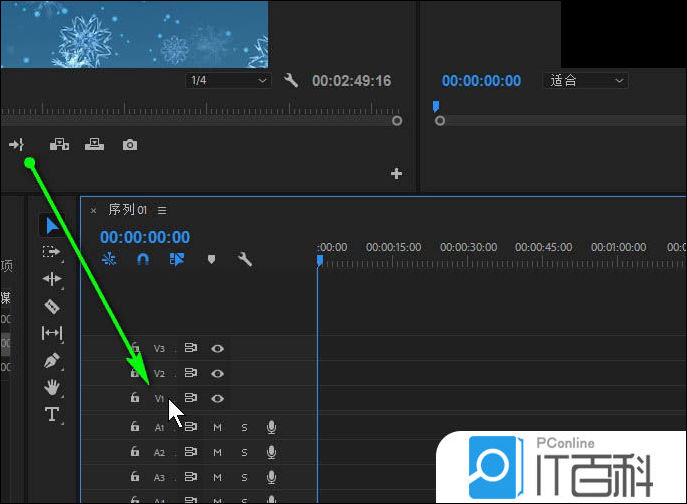
Task: Lock the A2 track
Action: pyautogui.click(x=135, y=451)
